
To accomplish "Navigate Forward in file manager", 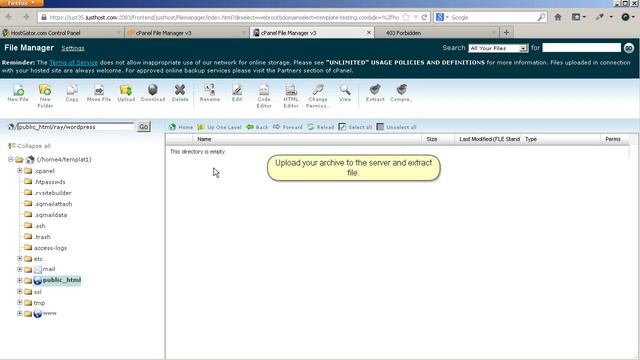I will pyautogui.click(x=288, y=127).
